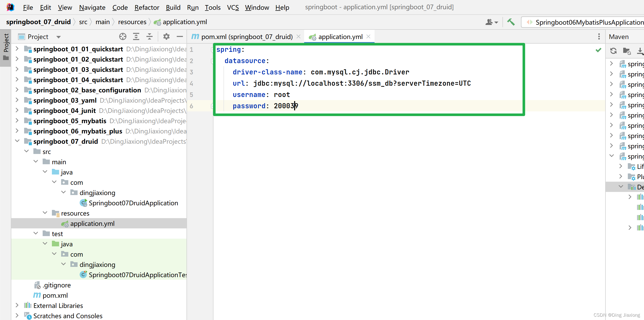Click Maven generate sources folder icon
This screenshot has width=644, height=320.
coord(627,51)
